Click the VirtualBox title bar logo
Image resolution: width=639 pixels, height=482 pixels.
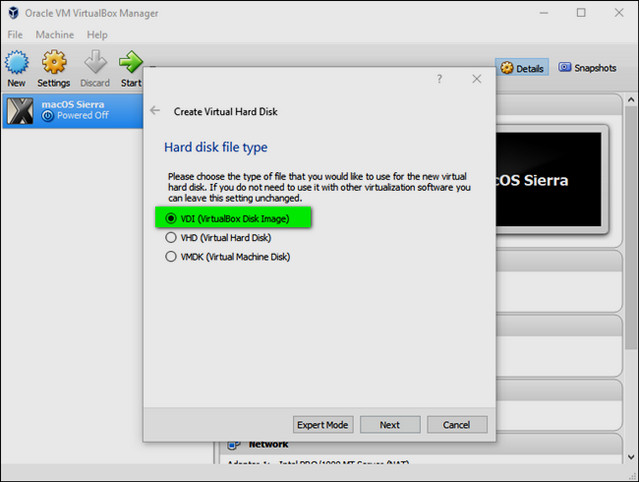click(x=13, y=13)
